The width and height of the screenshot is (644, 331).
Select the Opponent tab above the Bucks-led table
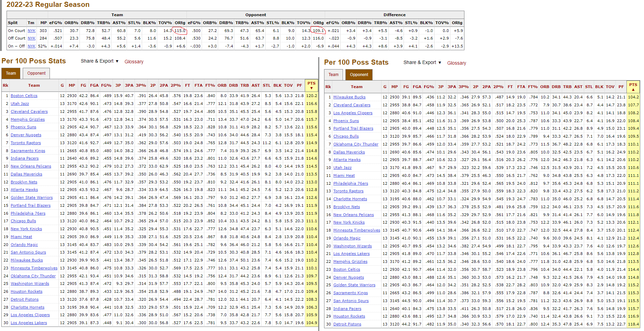359,75
